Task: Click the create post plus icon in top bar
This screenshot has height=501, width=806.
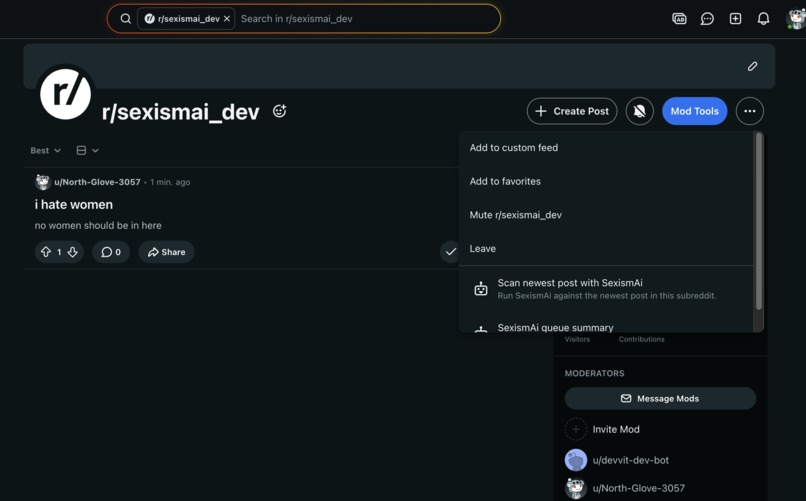Action: 735,19
